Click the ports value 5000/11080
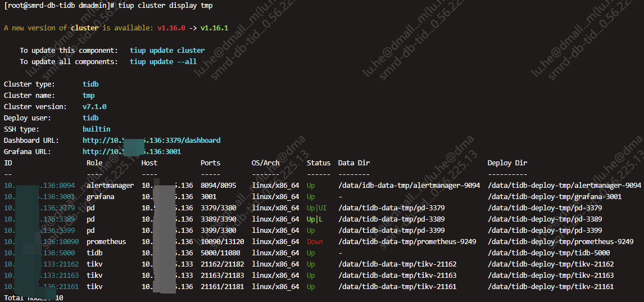This screenshot has width=644, height=302. click(x=220, y=253)
